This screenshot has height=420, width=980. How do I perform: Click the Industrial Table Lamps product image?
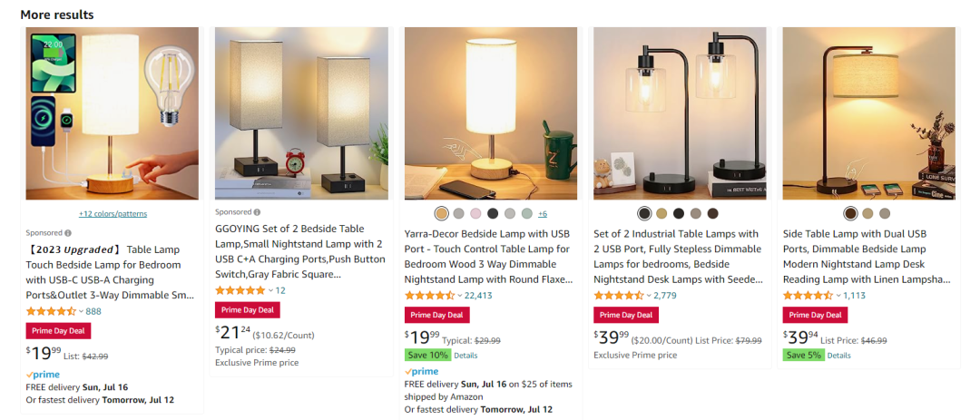[679, 113]
